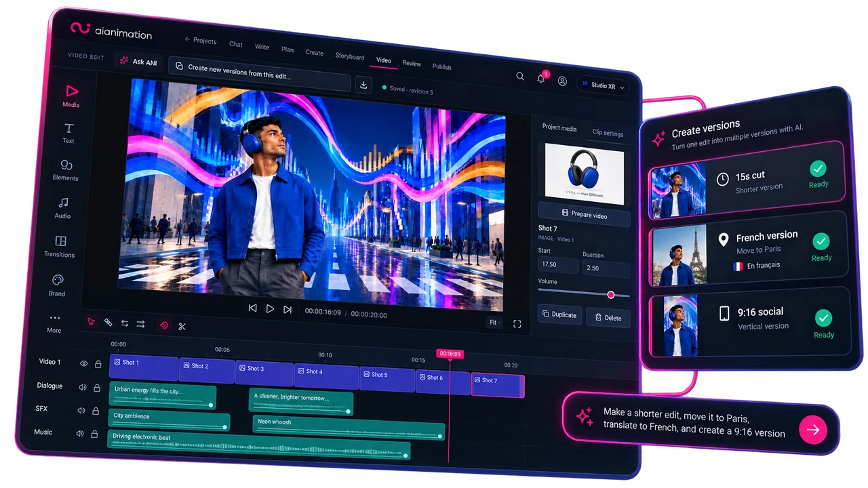Click the ripple arrows tool above the timeline

click(x=140, y=324)
